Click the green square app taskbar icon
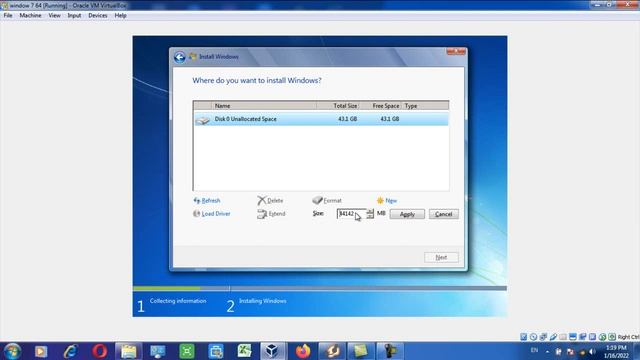 coord(187,351)
